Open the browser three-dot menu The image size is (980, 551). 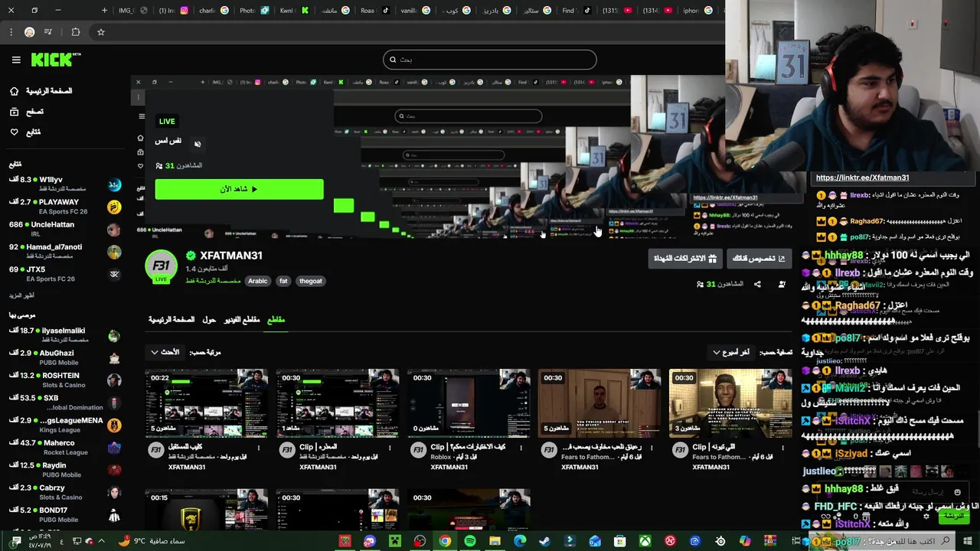point(11,32)
